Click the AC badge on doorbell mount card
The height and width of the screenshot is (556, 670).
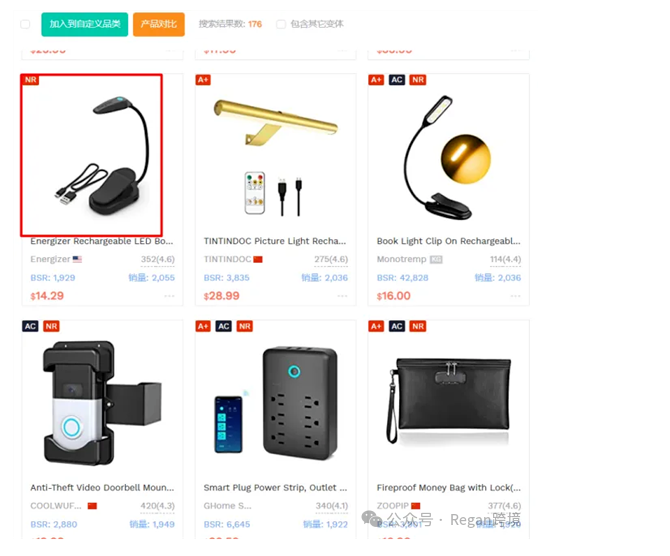pyautogui.click(x=30, y=327)
